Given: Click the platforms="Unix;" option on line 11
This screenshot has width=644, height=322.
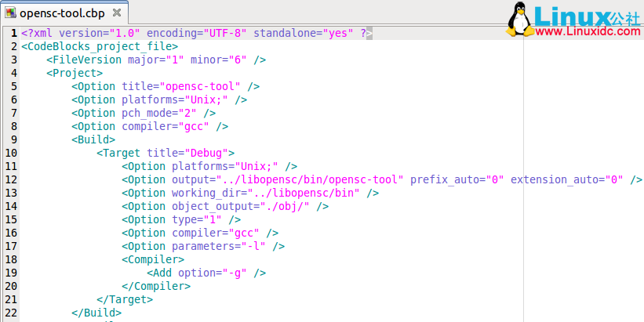Looking at the screenshot, I should [x=209, y=167].
